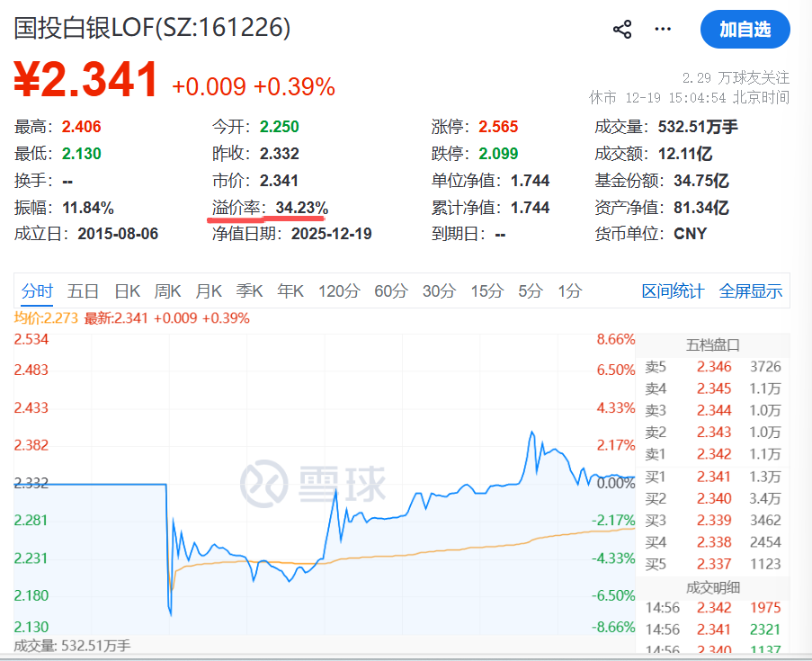Click the 最高 value 2.406
Image resolution: width=812 pixels, height=661 pixels.
click(81, 127)
